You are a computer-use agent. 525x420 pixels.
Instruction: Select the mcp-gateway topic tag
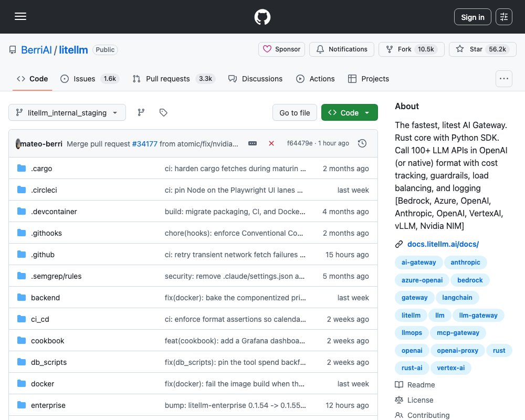tap(458, 332)
